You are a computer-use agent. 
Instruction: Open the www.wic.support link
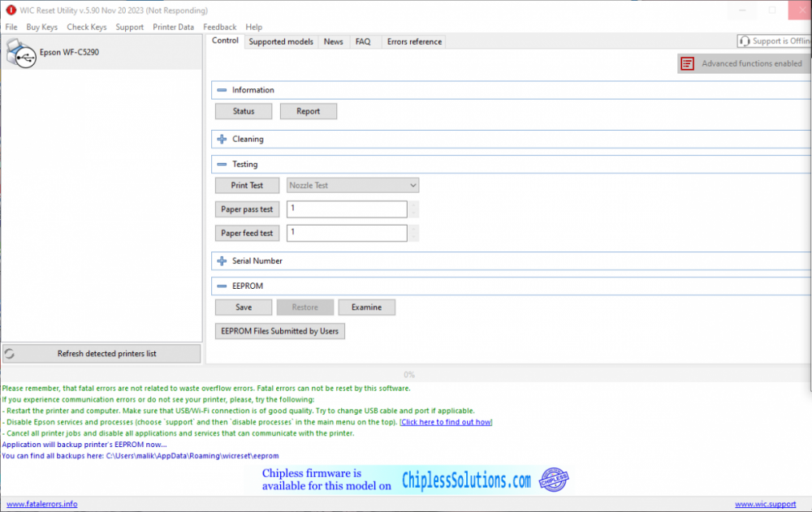click(765, 504)
